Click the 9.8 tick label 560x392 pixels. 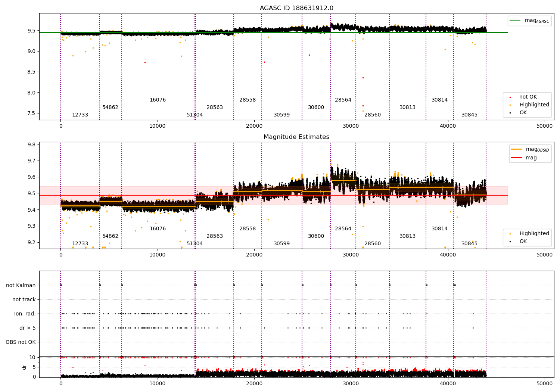point(31,144)
